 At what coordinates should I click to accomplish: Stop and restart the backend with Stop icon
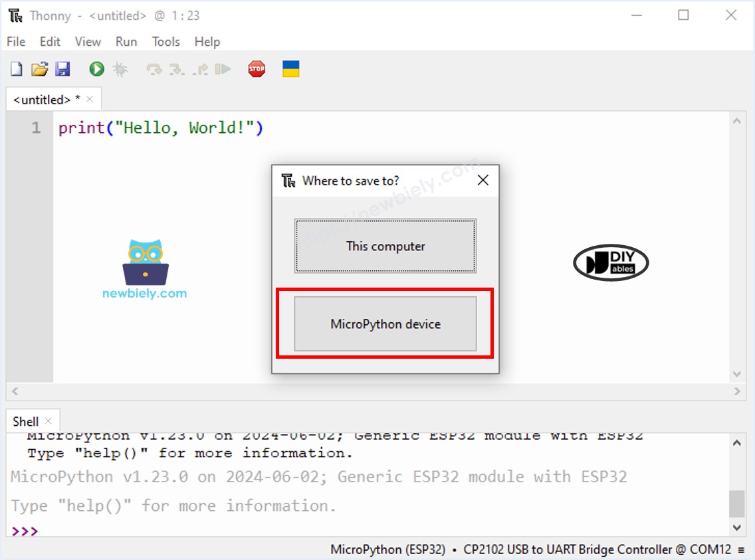[x=257, y=69]
